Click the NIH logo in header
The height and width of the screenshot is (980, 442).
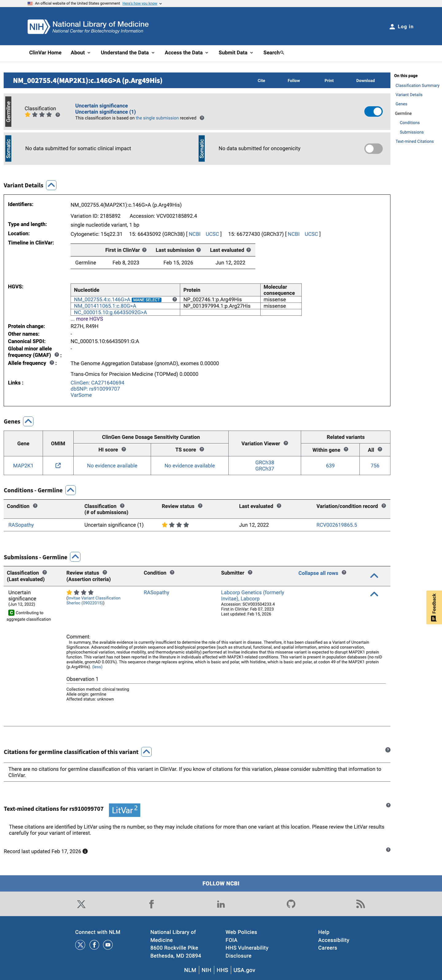pyautogui.click(x=38, y=27)
